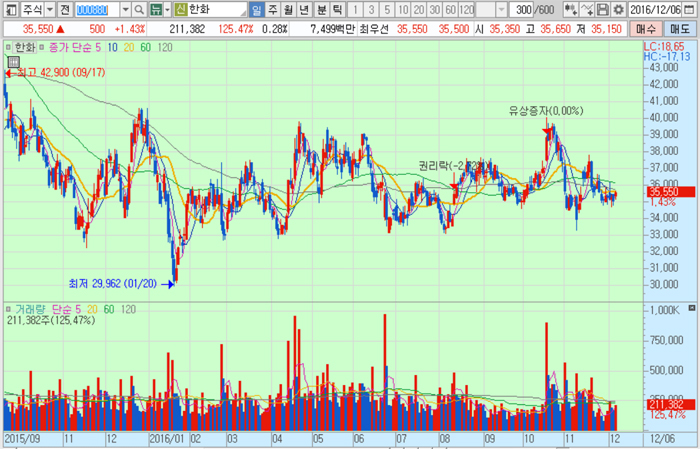This screenshot has height=449, width=700.
Task: Click the stock search magnifier icon
Action: pyautogui.click(x=138, y=9)
